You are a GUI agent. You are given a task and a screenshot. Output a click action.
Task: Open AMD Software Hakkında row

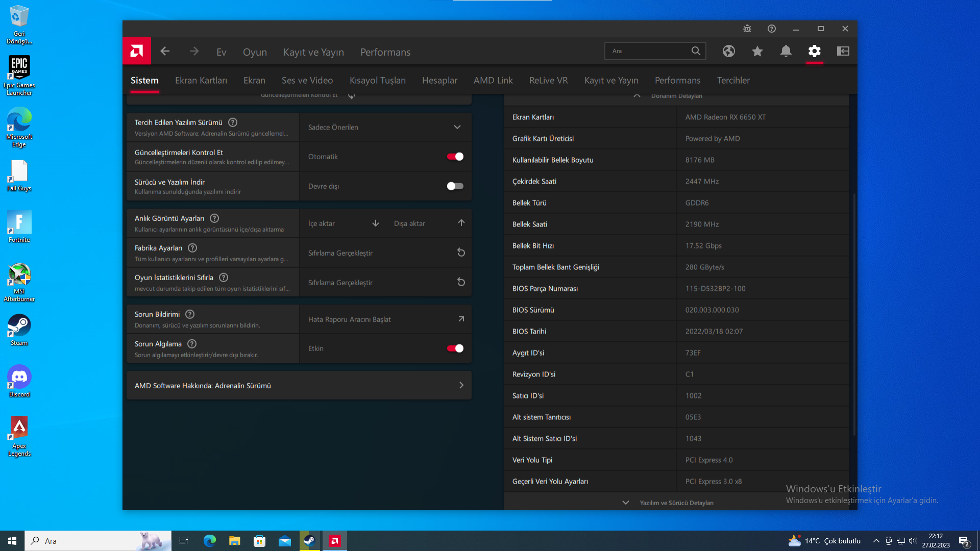click(x=299, y=385)
